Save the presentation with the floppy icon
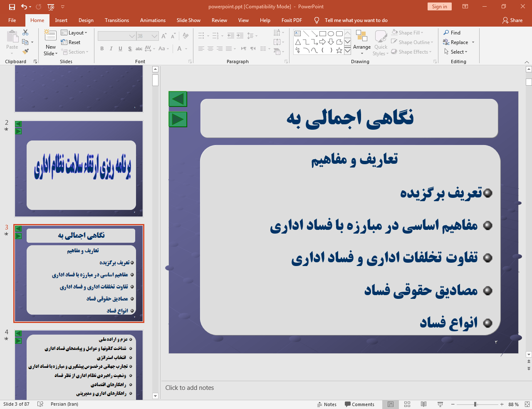Image resolution: width=532 pixels, height=409 pixels. point(12,7)
